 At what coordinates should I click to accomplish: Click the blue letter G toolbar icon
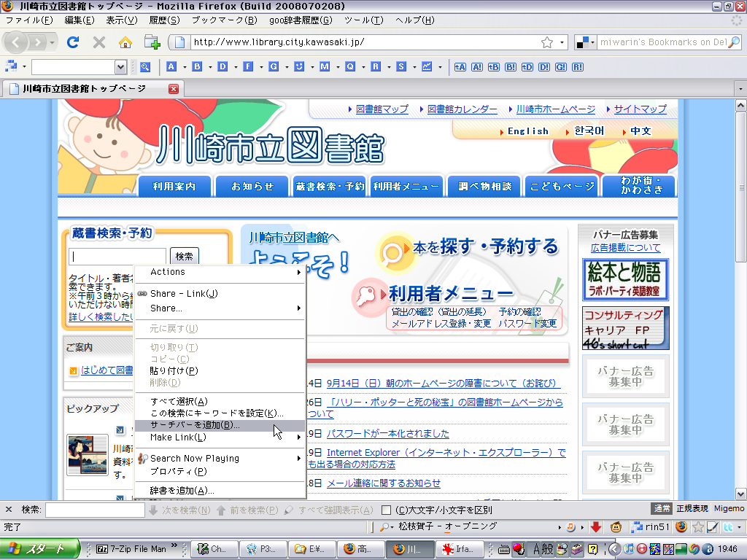click(x=274, y=66)
